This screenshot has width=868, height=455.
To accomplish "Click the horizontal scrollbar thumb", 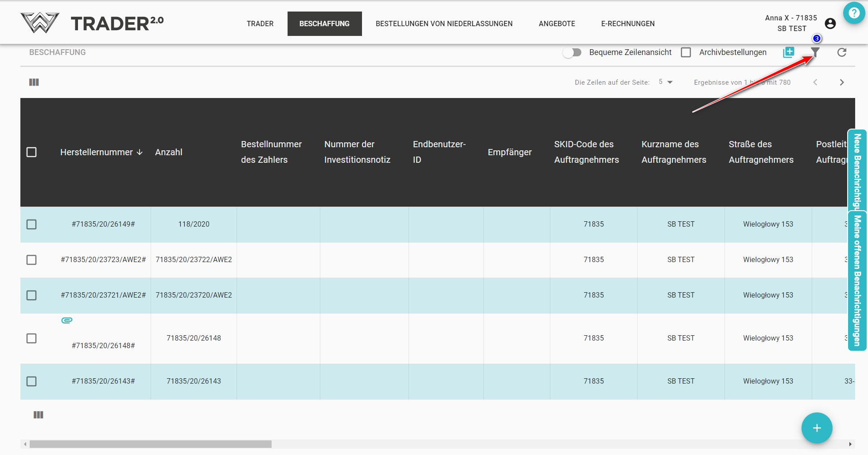I will (x=151, y=444).
